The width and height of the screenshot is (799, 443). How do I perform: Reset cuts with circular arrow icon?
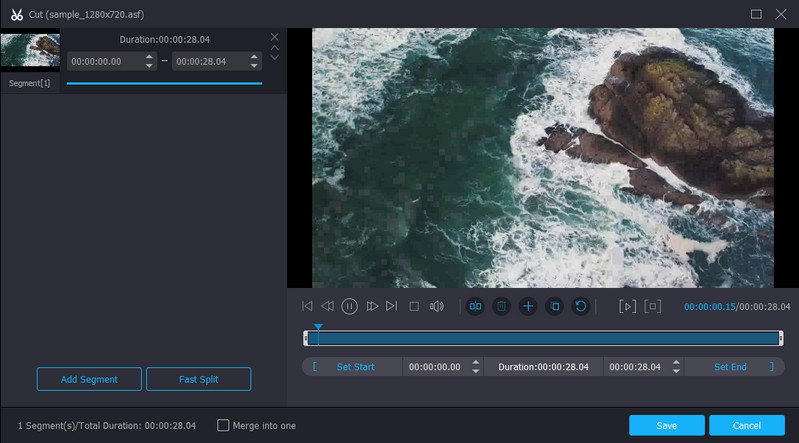coord(580,306)
